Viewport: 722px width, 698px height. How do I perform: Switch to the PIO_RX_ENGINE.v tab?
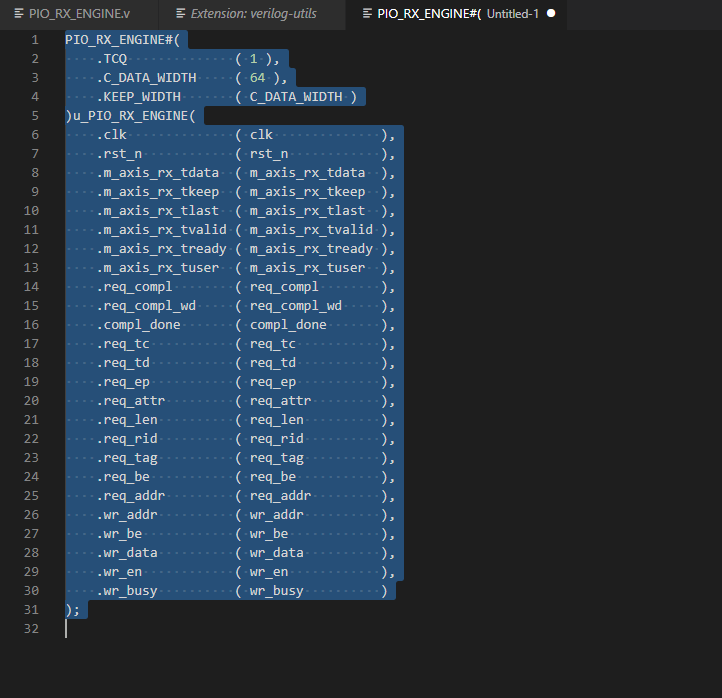(79, 14)
